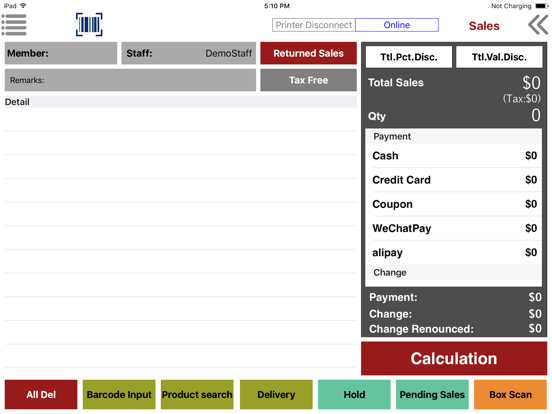Click the Qty value 0
Viewport: 552px width, 414px height.
tap(536, 115)
